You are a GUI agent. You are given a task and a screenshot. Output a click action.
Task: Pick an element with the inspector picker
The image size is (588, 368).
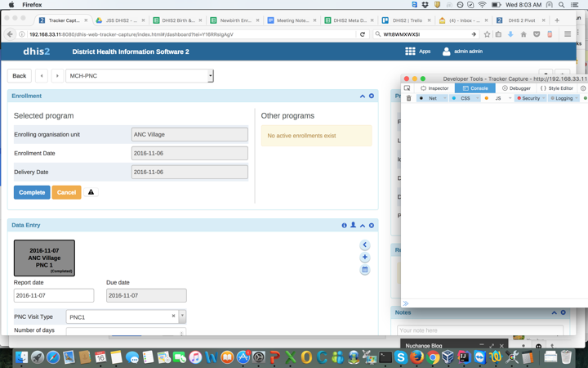coord(407,88)
